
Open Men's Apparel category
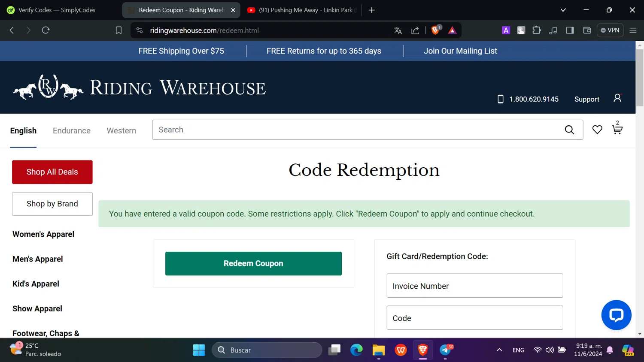click(38, 259)
